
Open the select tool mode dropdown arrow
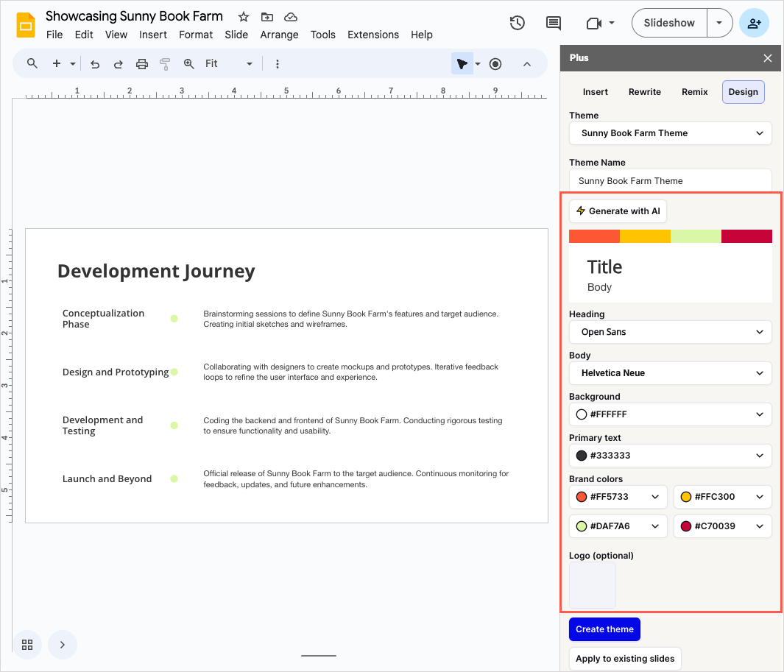478,64
